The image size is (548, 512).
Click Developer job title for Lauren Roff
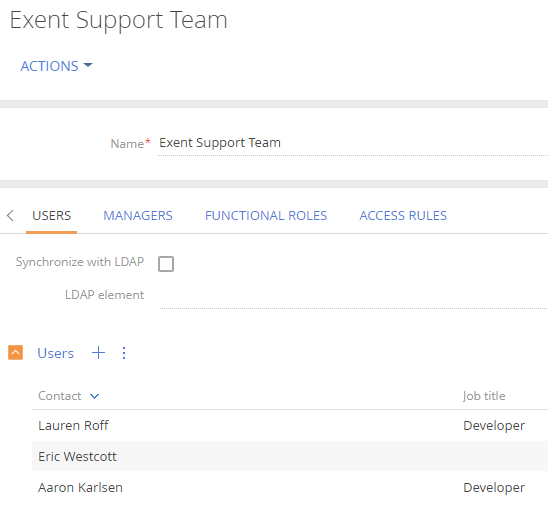pyautogui.click(x=494, y=426)
